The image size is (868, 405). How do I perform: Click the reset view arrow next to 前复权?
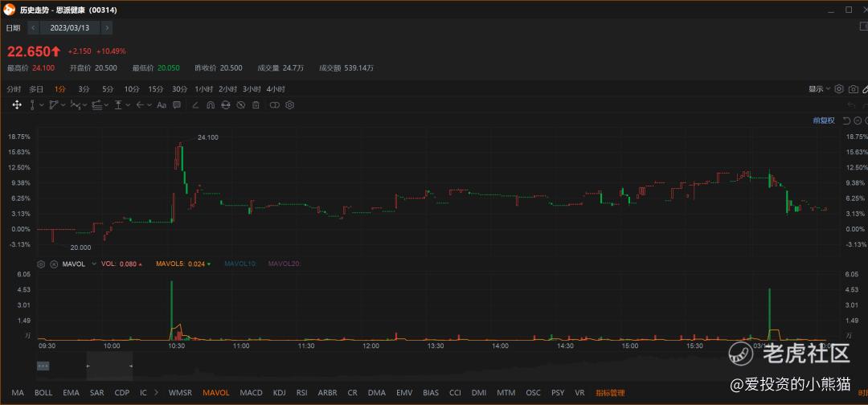click(x=846, y=121)
